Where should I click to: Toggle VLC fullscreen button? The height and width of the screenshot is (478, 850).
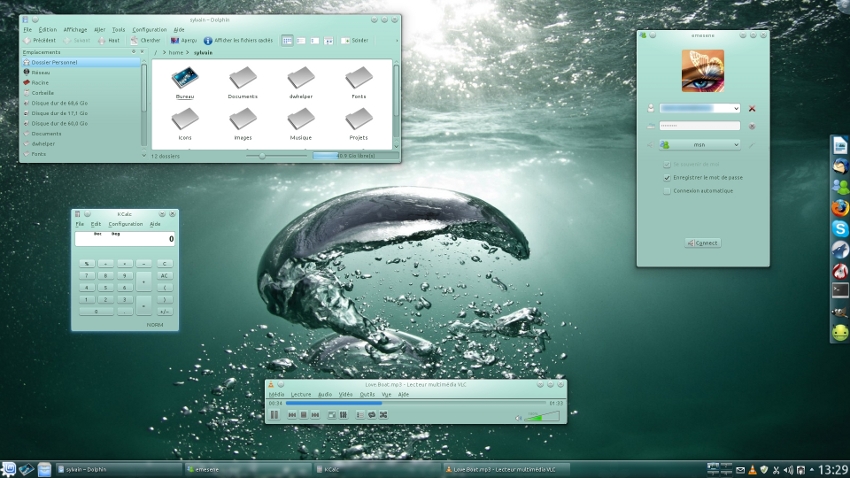tap(332, 415)
